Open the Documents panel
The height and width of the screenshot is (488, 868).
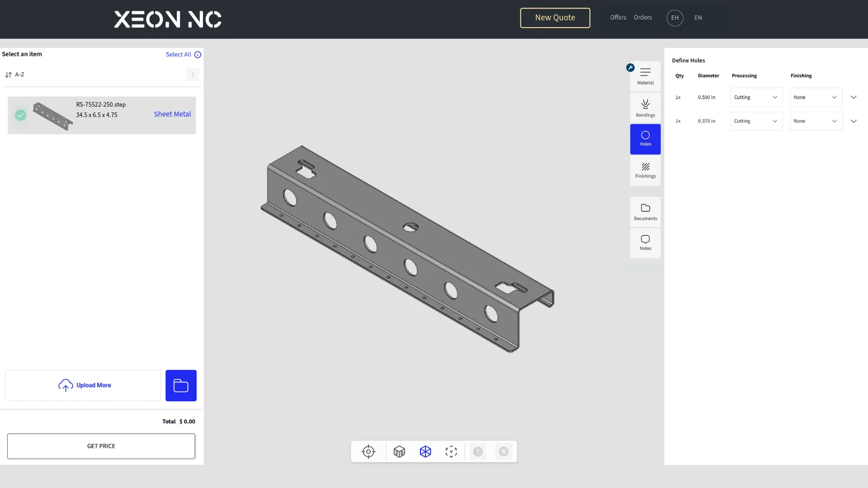(x=645, y=211)
